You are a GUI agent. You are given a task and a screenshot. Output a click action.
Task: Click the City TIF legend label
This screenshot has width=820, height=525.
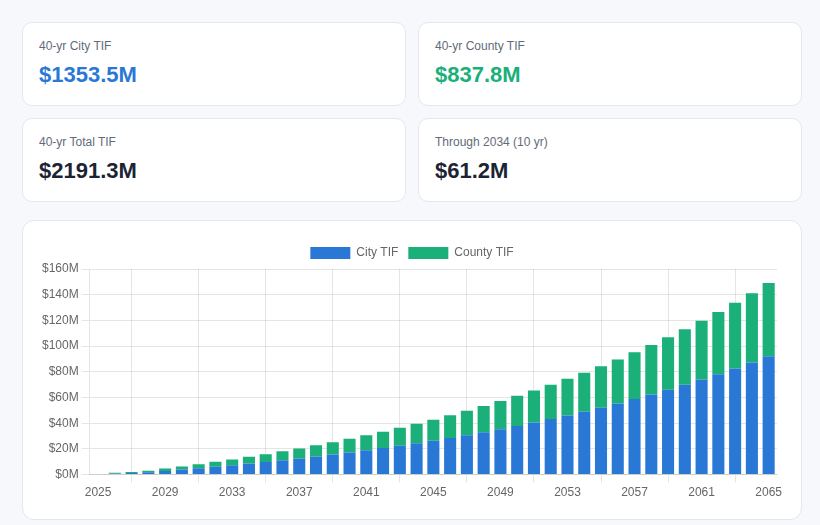pyautogui.click(x=377, y=252)
